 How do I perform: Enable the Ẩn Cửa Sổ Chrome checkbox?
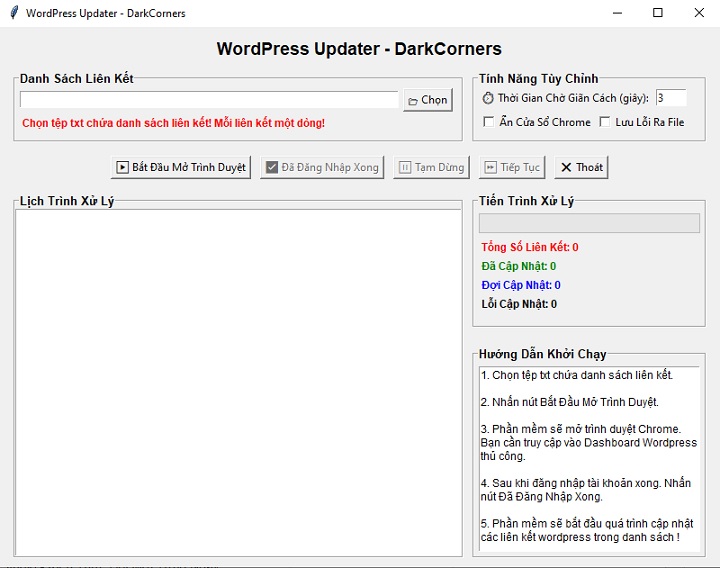[x=488, y=122]
